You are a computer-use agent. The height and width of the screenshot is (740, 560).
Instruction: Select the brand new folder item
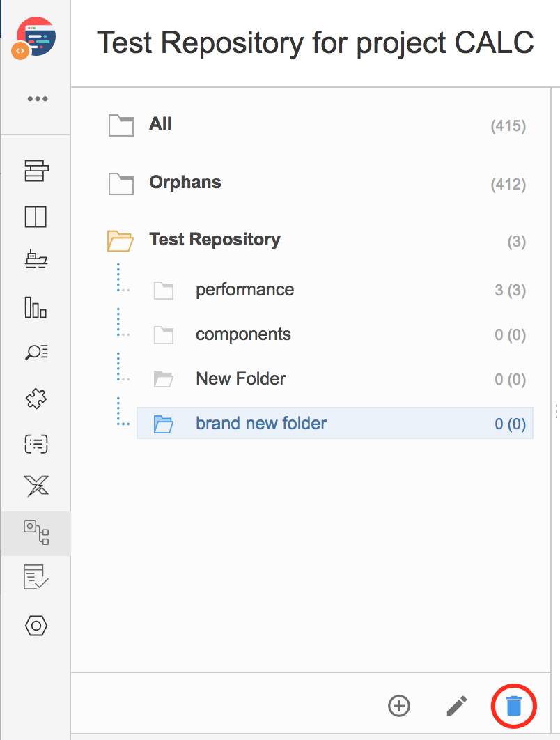[335, 424]
